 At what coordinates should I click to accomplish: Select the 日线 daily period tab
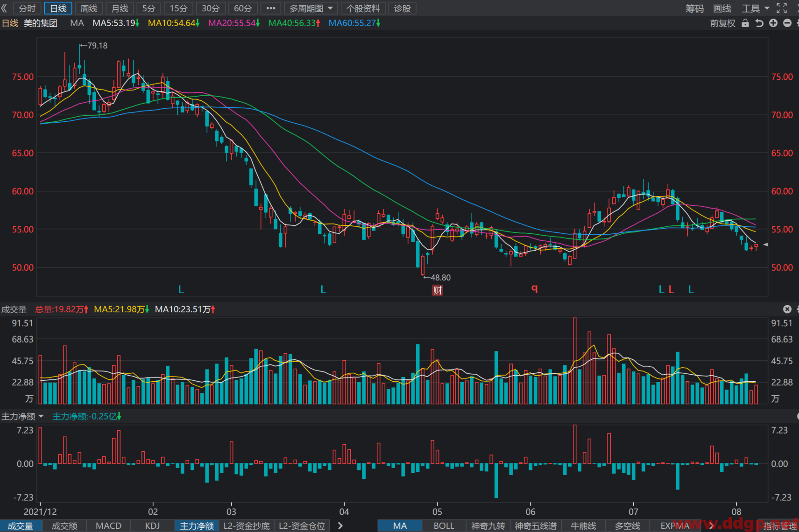58,8
